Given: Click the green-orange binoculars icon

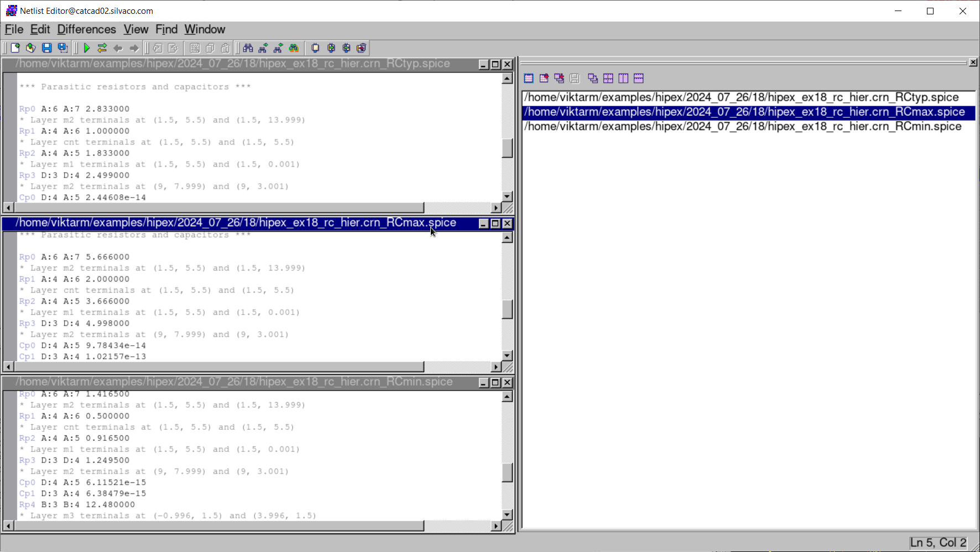Looking at the screenshot, I should [x=294, y=48].
